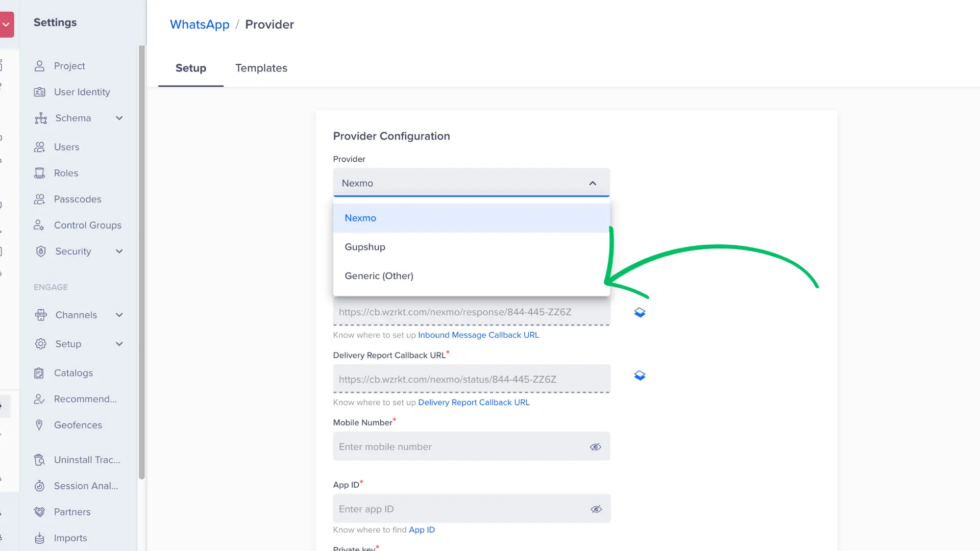Select Nexmo from provider list

(471, 218)
